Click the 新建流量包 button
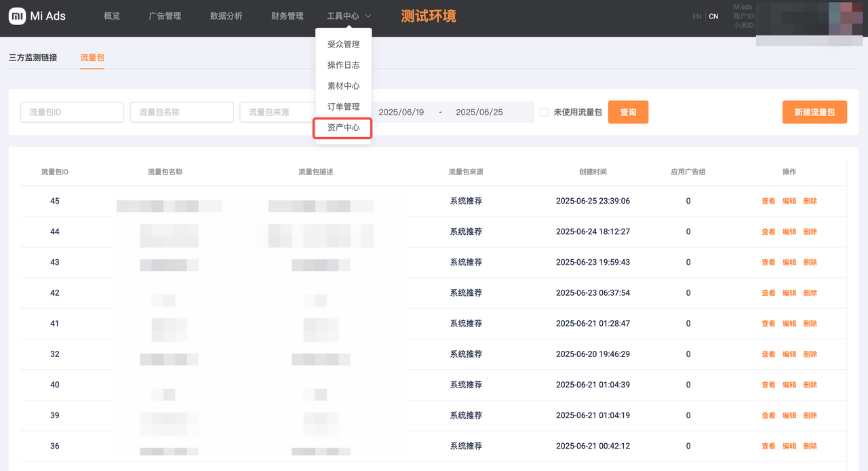 pos(814,112)
